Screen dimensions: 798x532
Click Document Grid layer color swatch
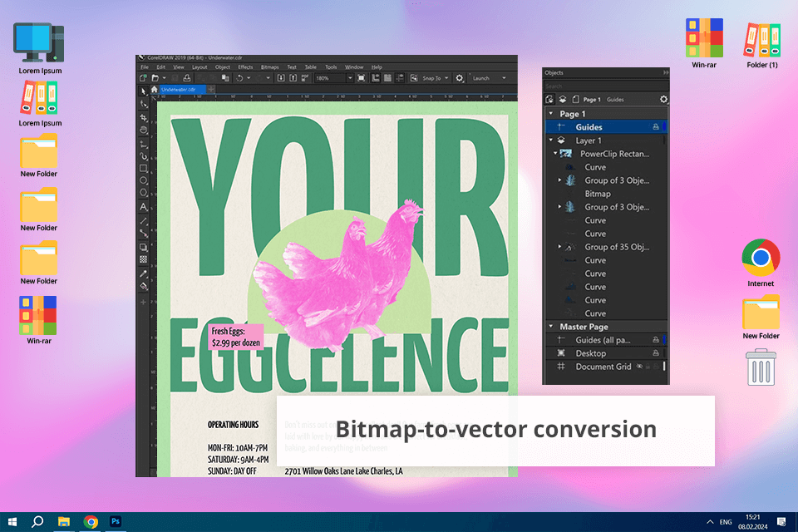point(664,366)
